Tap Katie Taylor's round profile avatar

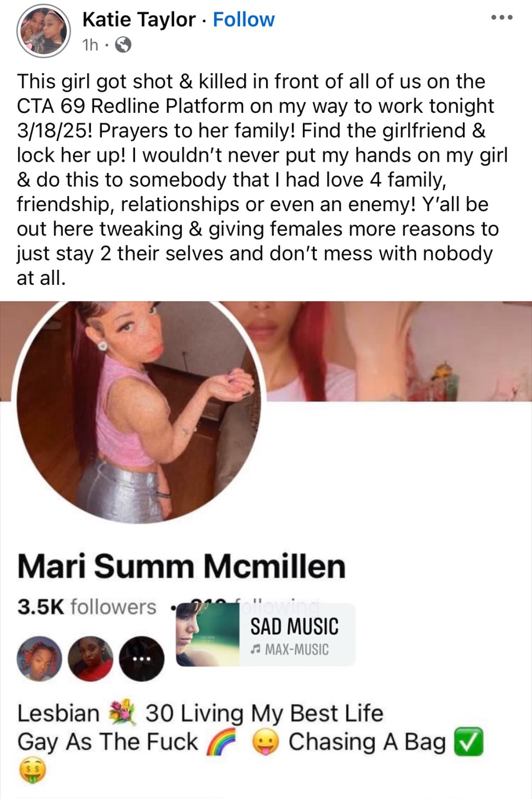(x=44, y=31)
